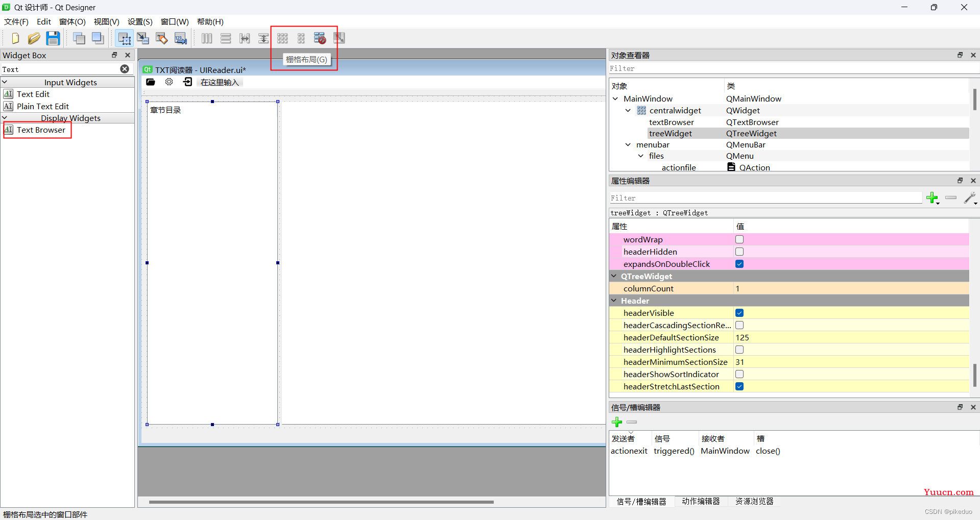Open the 帮助(H) menu

pos(210,21)
